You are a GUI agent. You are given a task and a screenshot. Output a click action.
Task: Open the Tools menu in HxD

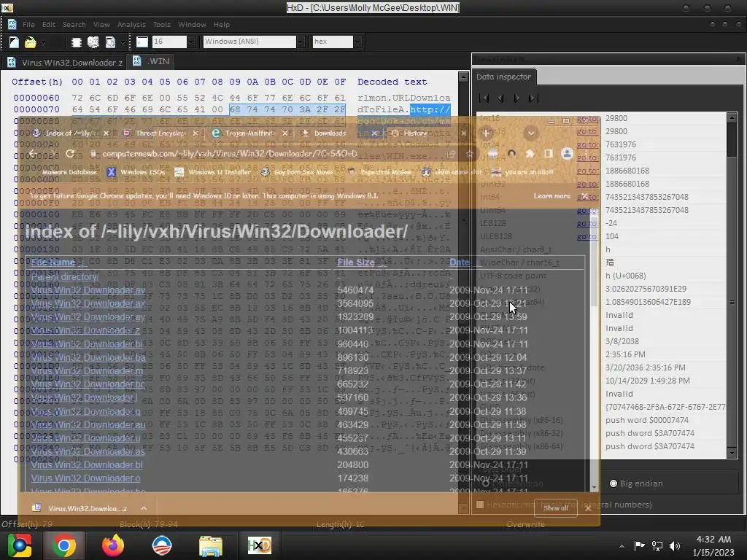(x=161, y=24)
